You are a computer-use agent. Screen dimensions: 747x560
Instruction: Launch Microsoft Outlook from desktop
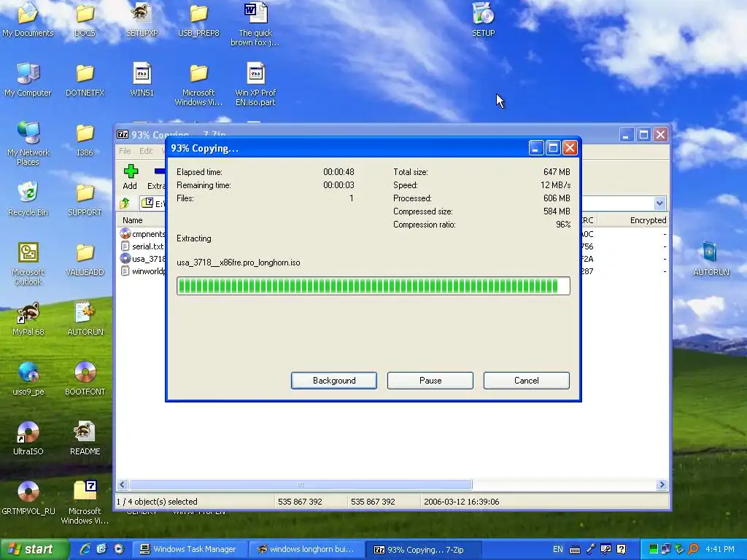pyautogui.click(x=28, y=262)
